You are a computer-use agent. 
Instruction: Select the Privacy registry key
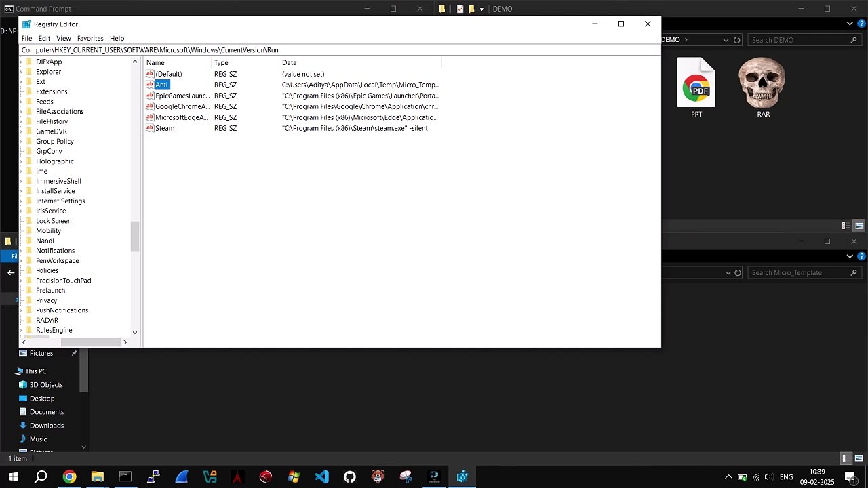(x=46, y=300)
